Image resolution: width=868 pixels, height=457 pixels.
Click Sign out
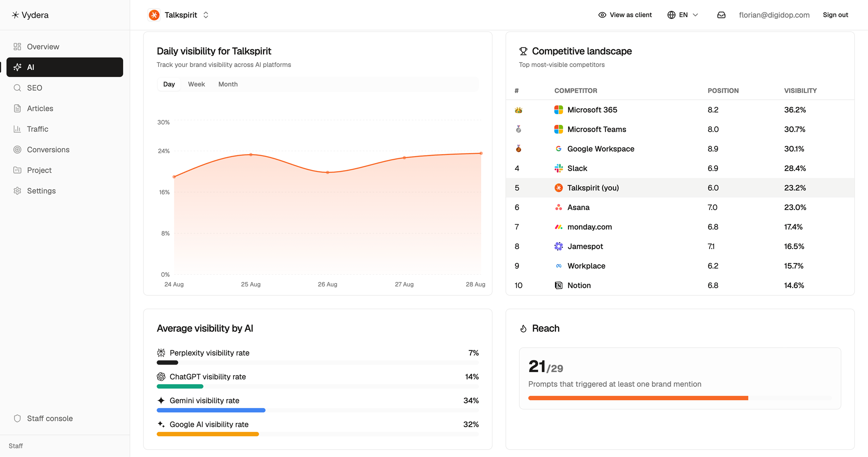click(835, 15)
